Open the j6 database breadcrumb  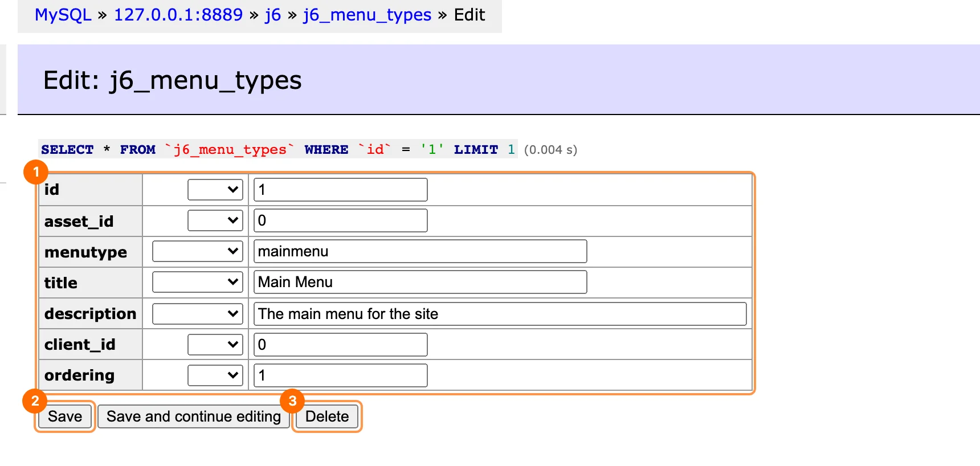273,15
